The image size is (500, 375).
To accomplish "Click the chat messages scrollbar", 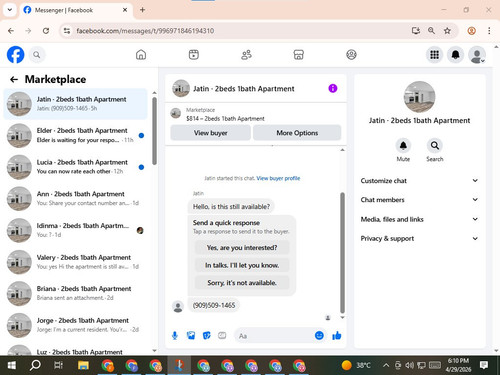I will point(342,252).
